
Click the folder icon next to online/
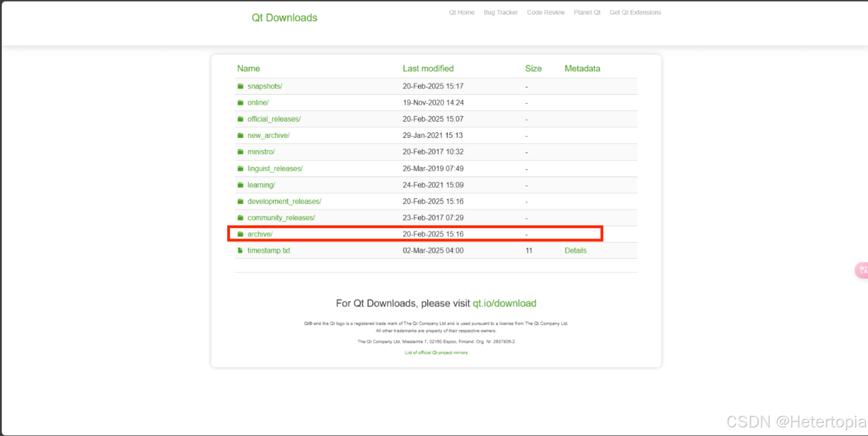click(240, 103)
